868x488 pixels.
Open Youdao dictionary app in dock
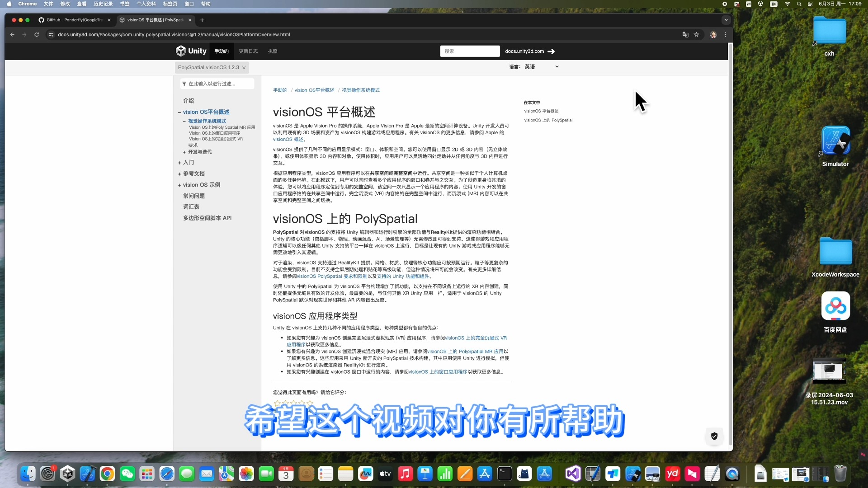point(672,474)
